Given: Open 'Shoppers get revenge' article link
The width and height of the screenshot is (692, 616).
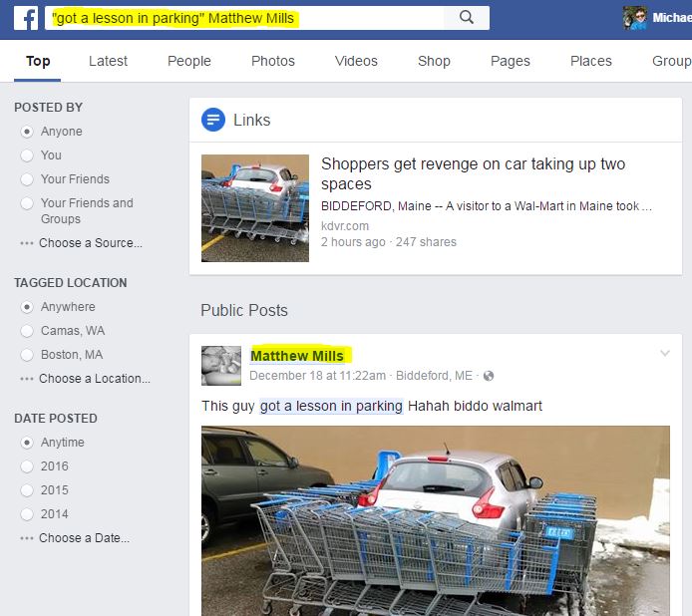Looking at the screenshot, I should point(473,173).
